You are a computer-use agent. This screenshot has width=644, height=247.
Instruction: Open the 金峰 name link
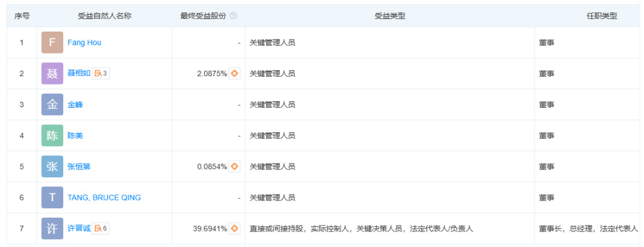pos(76,105)
